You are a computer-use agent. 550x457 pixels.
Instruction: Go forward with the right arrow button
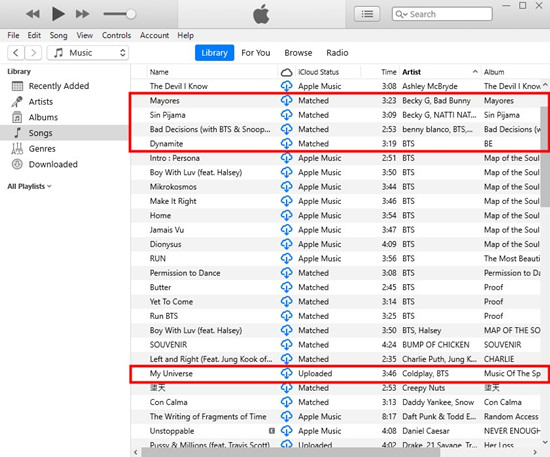(33, 53)
